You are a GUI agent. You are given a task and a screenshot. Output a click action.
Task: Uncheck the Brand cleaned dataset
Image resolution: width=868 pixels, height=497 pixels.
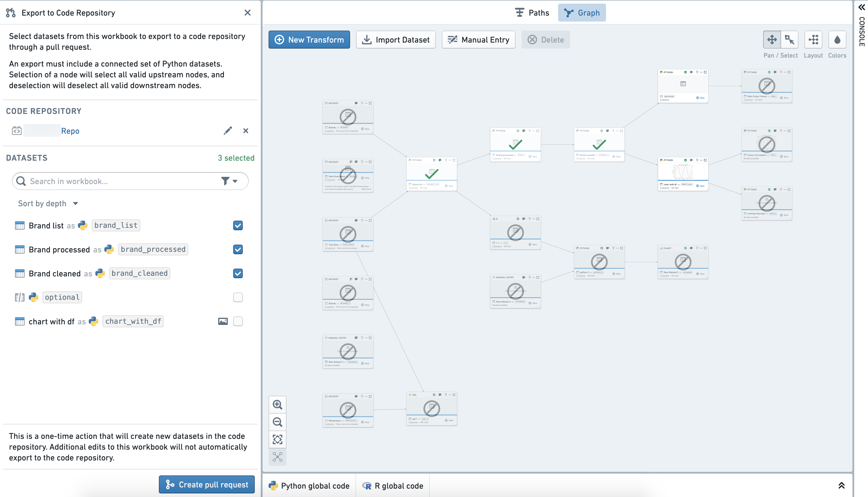click(x=238, y=273)
